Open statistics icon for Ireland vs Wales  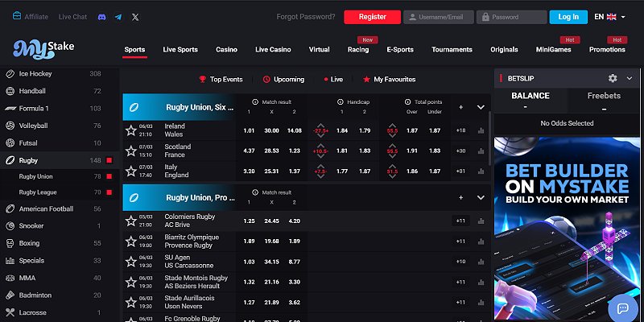[481, 130]
